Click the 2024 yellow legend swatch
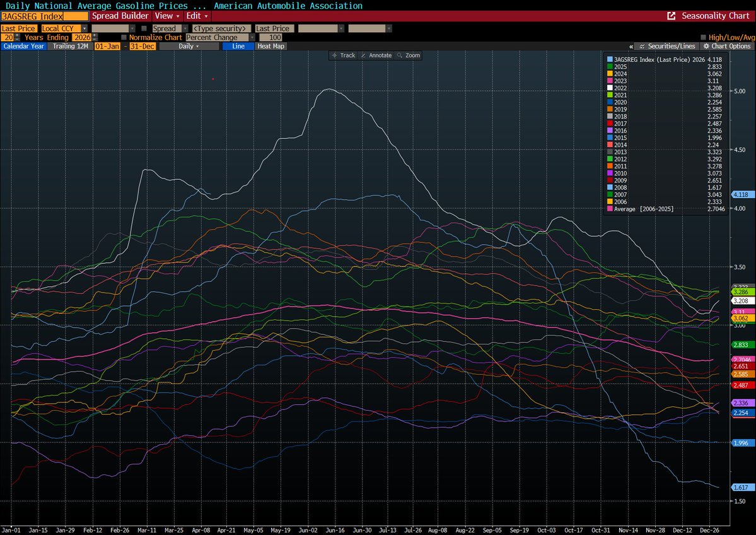This screenshot has width=756, height=535. 610,74
